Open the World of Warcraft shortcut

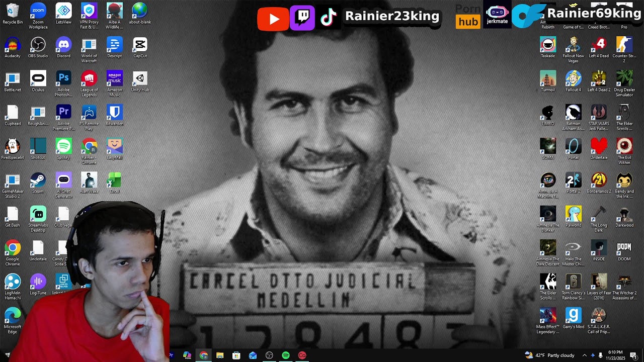pos(89,50)
